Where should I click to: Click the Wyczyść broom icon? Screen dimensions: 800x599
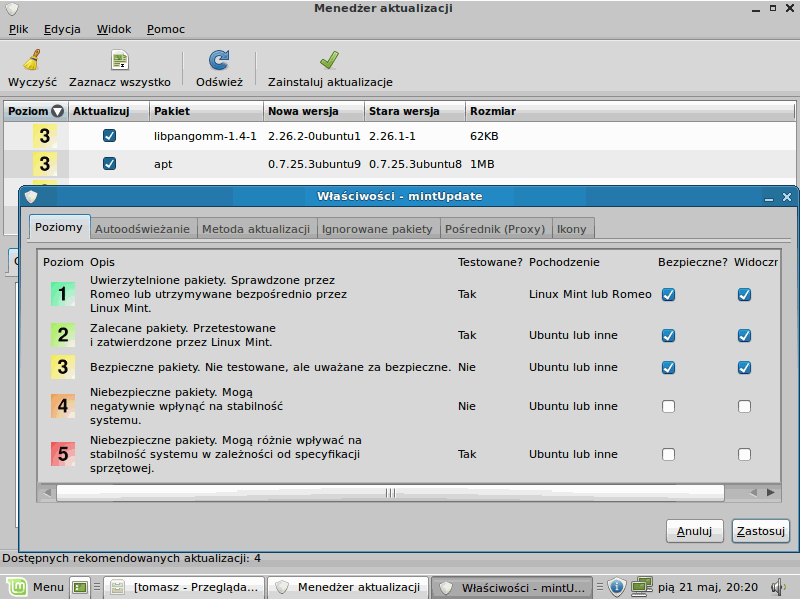click(x=32, y=60)
